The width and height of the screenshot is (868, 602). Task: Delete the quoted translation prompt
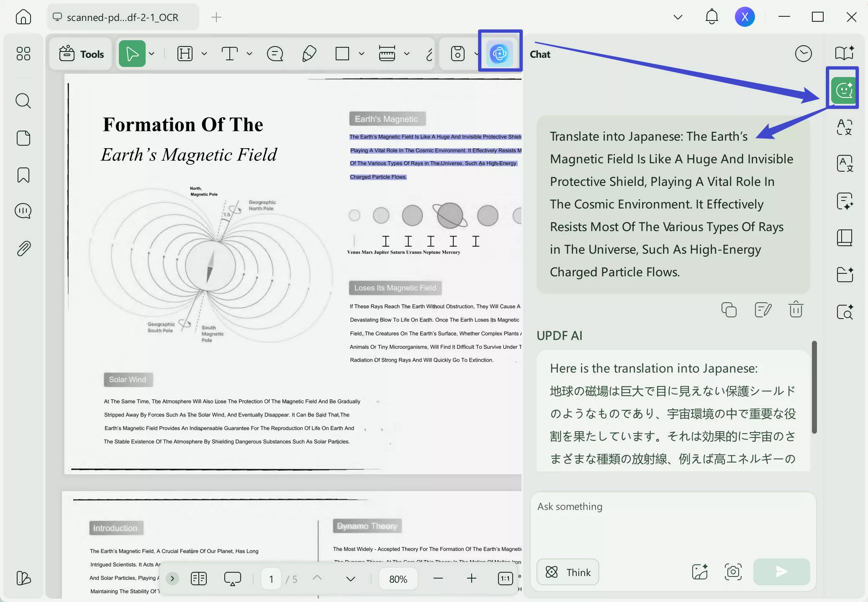point(795,309)
